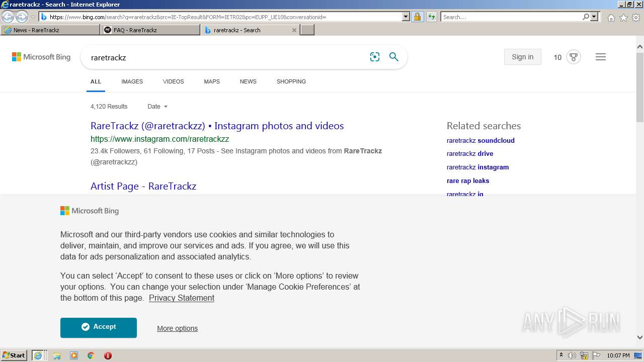Switch to the FAQ - RareTrackz tab
Image resolution: width=644 pixels, height=362 pixels.
point(150,30)
